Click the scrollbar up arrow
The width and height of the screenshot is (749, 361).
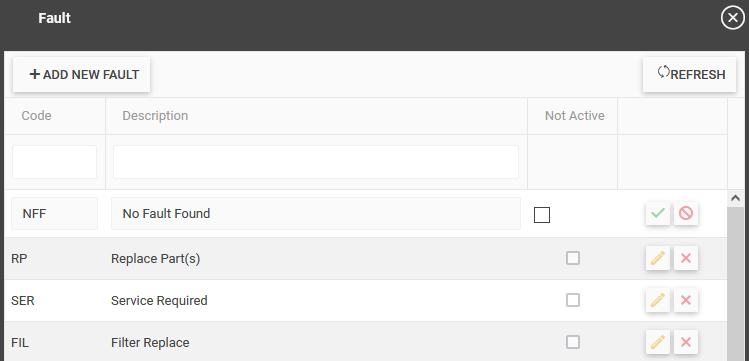click(735, 198)
